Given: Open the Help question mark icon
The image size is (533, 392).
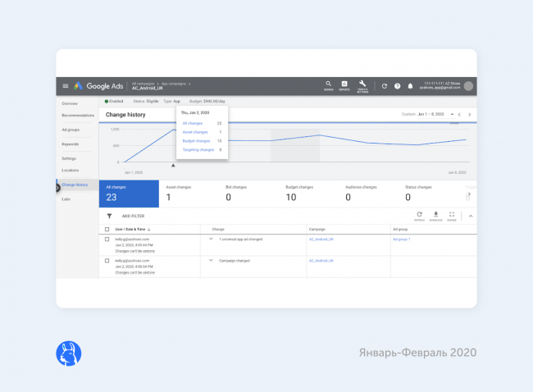Looking at the screenshot, I should (397, 86).
